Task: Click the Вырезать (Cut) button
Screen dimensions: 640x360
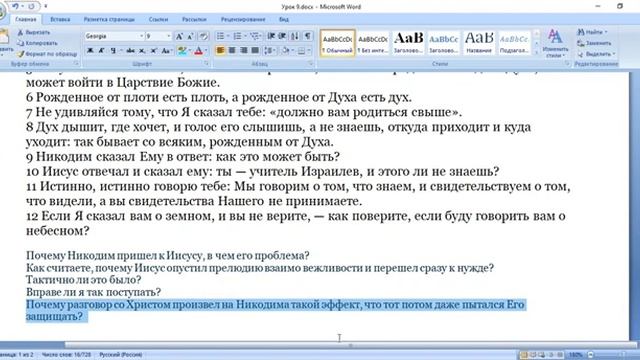Action: tap(34, 32)
